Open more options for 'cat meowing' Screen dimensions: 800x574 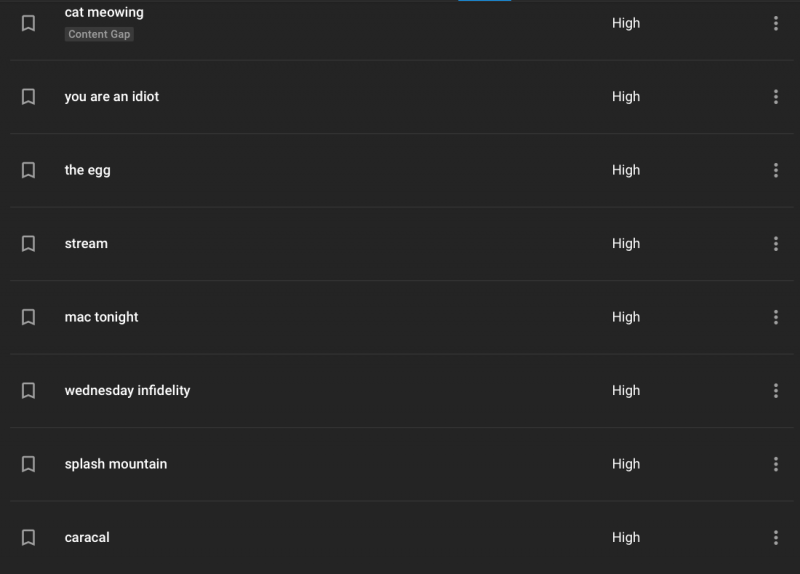tap(776, 23)
